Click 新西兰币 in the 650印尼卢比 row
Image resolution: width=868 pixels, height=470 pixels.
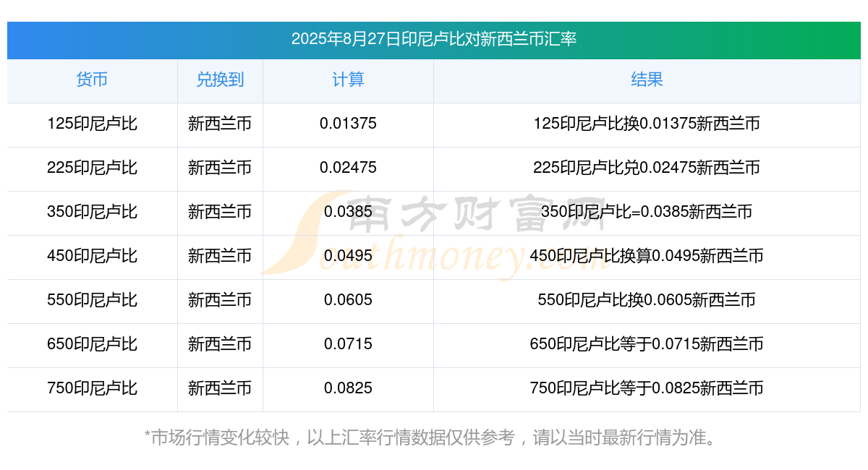coord(220,344)
